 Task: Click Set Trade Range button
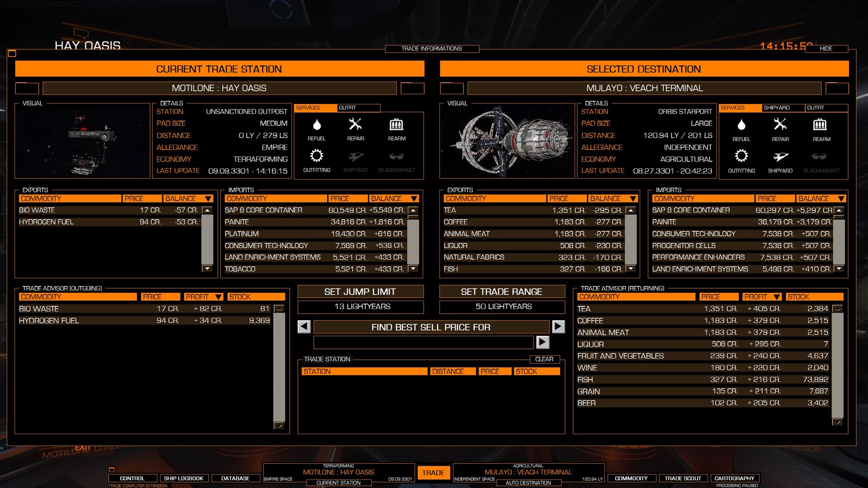tap(502, 292)
